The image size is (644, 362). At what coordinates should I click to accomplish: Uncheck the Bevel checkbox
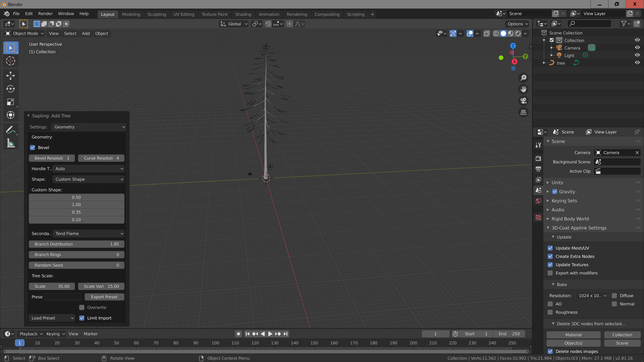click(32, 148)
